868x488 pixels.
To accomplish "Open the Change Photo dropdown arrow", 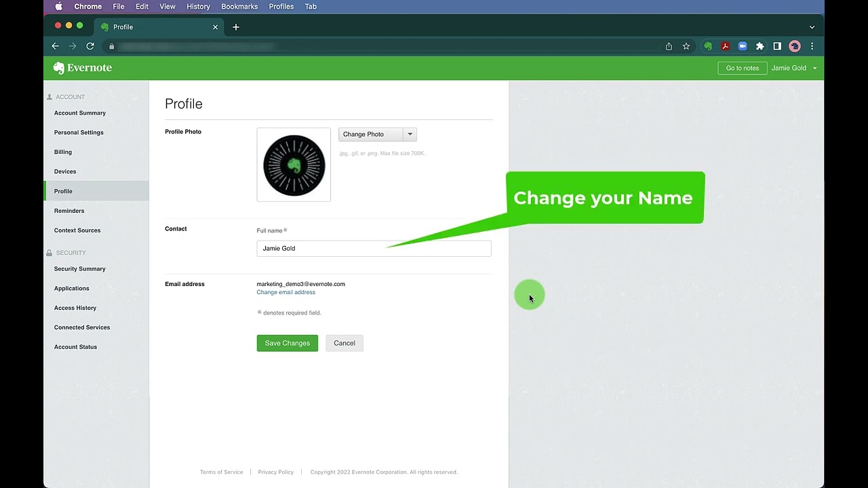I will pyautogui.click(x=410, y=134).
